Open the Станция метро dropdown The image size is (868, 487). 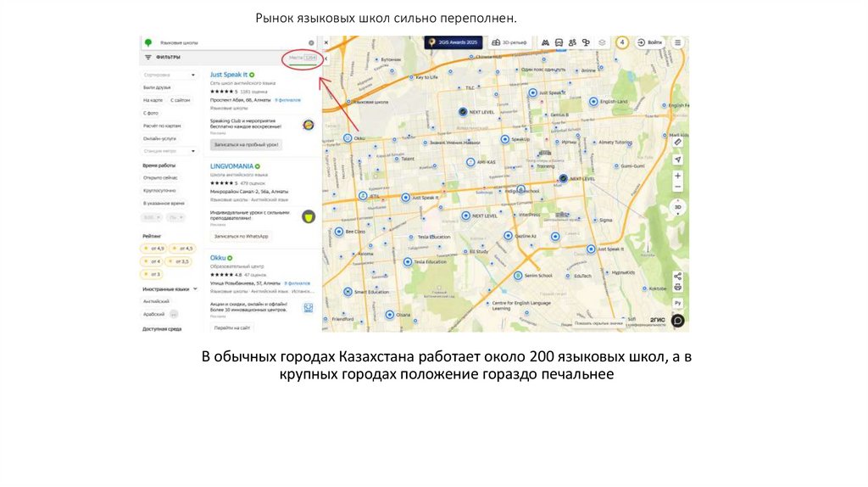[170, 151]
